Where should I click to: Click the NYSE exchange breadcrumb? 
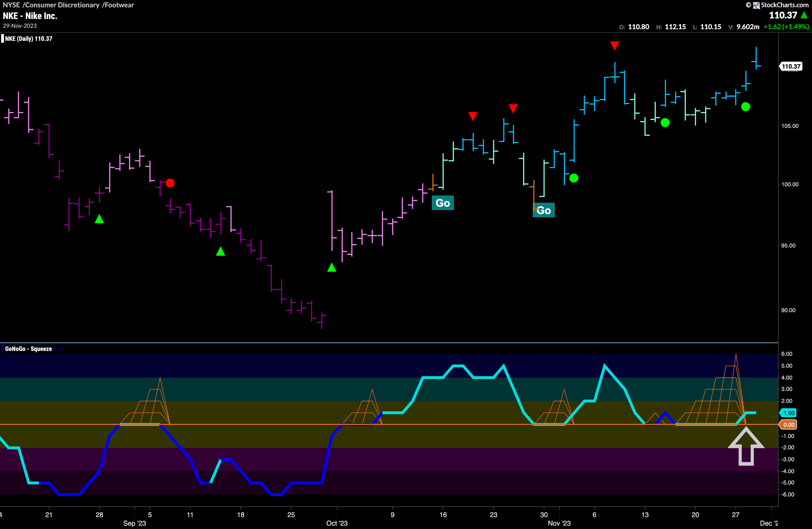(x=11, y=5)
